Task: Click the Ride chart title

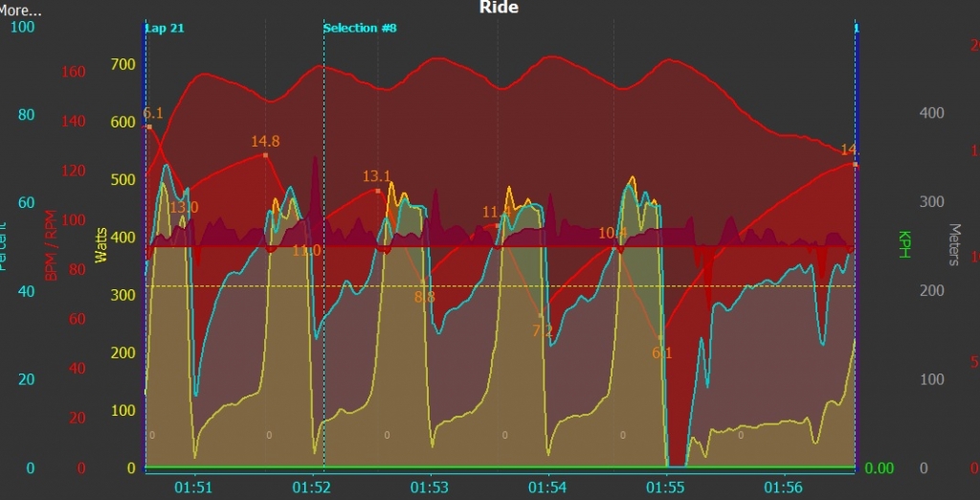Action: 499,8
